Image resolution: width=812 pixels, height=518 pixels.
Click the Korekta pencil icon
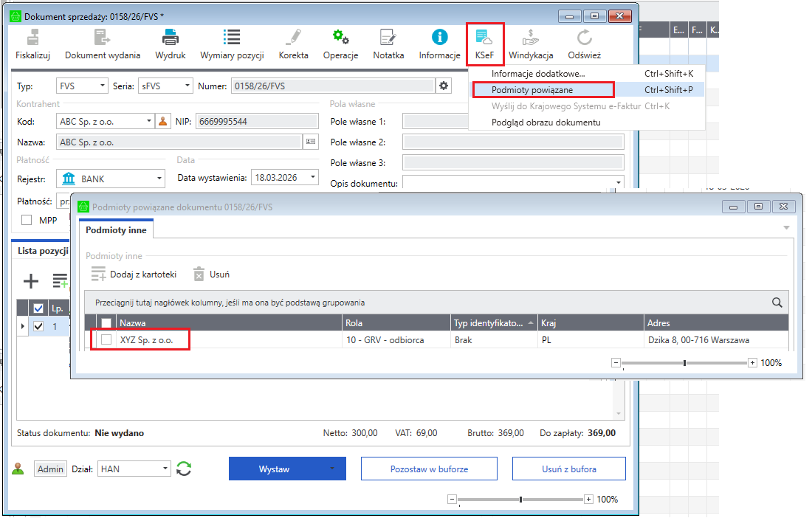(x=293, y=38)
